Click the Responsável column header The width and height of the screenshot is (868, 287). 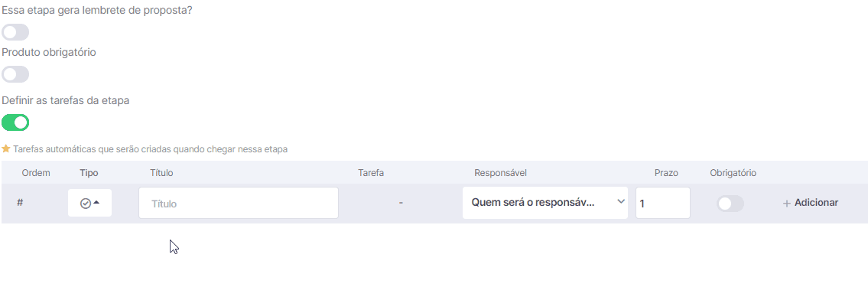tap(500, 173)
